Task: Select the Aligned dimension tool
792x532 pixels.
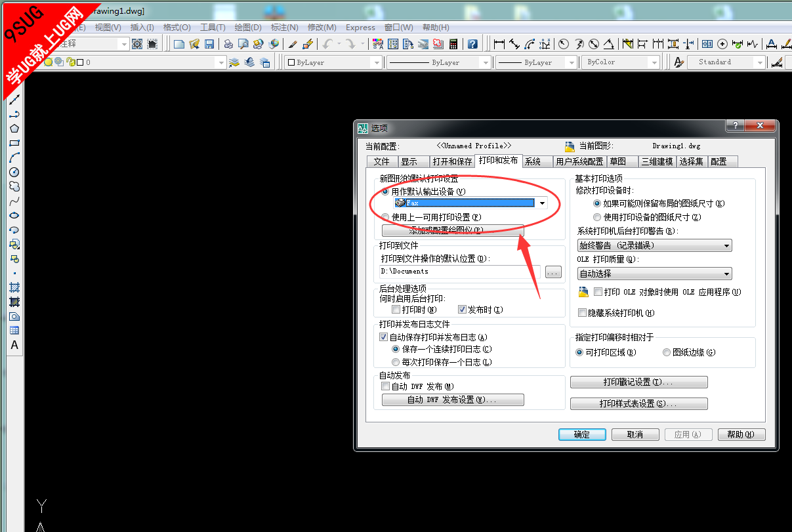Action: (x=514, y=44)
